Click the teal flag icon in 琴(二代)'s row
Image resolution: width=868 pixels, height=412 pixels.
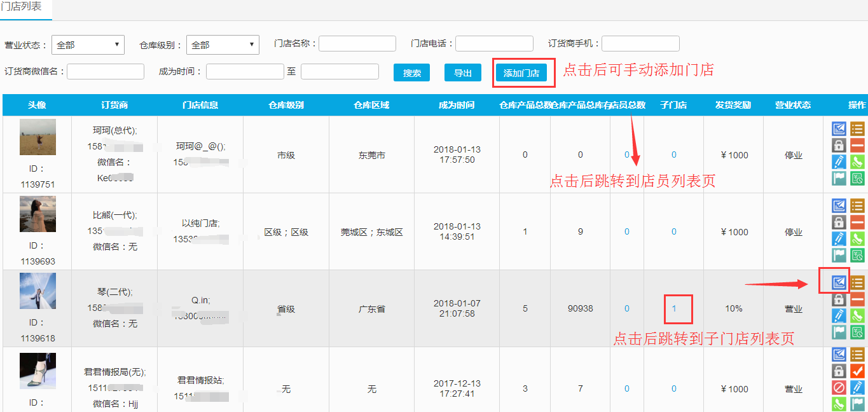[839, 333]
